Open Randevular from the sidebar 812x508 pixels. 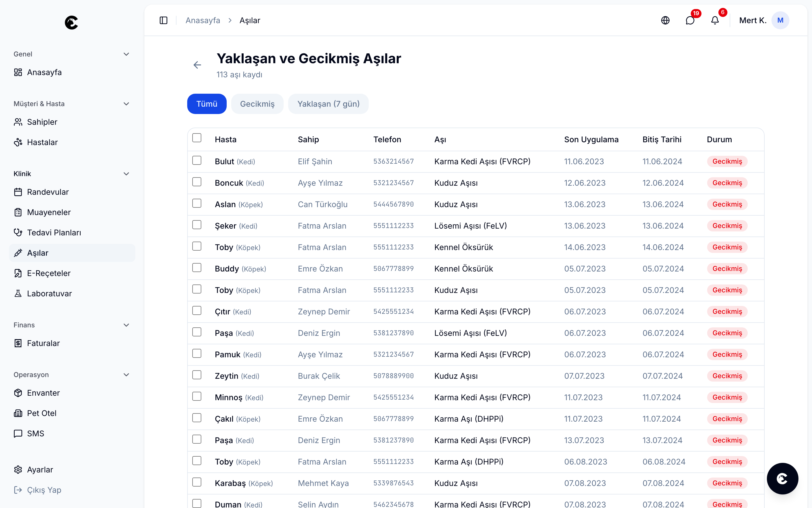point(72,192)
